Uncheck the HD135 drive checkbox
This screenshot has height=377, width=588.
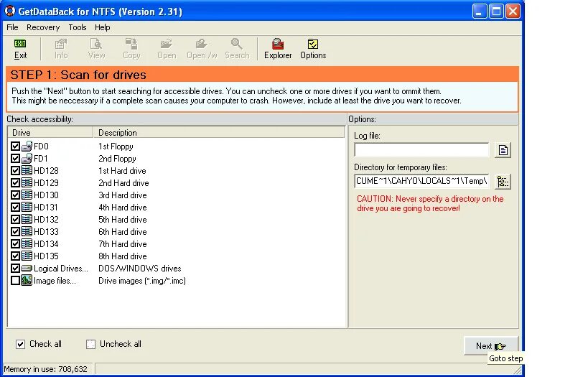click(x=15, y=256)
